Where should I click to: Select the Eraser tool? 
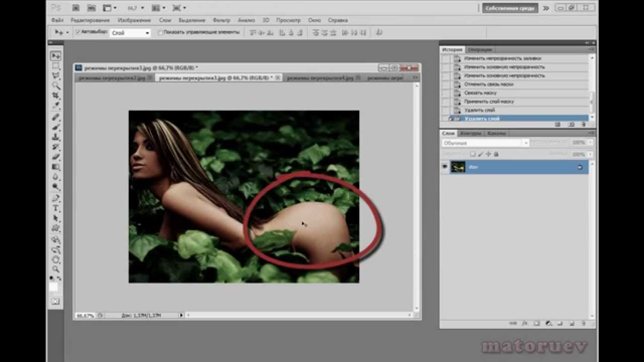(x=56, y=157)
